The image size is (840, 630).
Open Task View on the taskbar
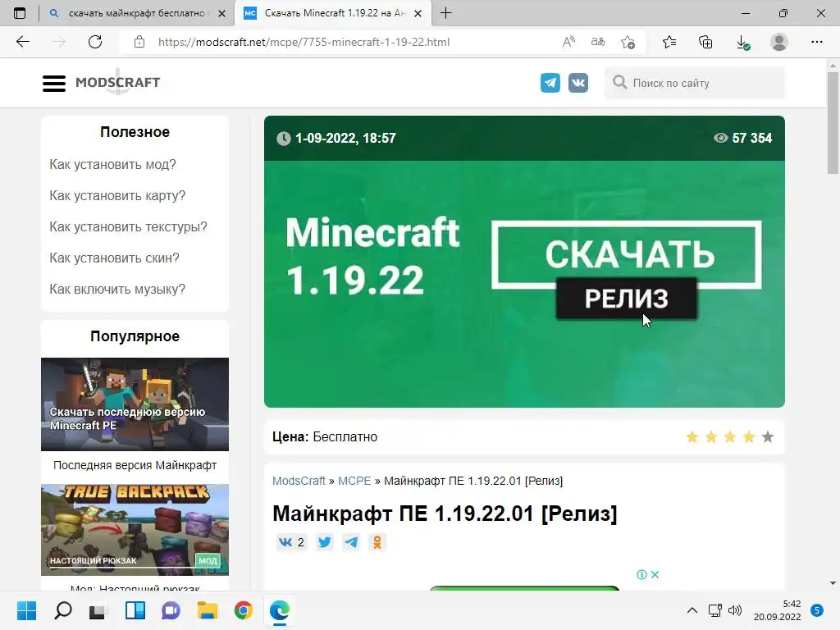pos(98,610)
